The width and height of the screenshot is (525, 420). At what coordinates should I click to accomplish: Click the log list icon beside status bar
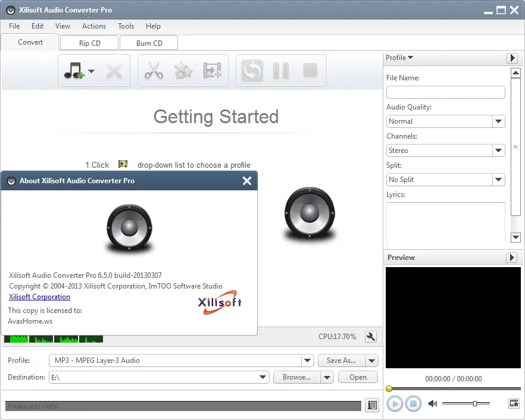click(x=372, y=405)
